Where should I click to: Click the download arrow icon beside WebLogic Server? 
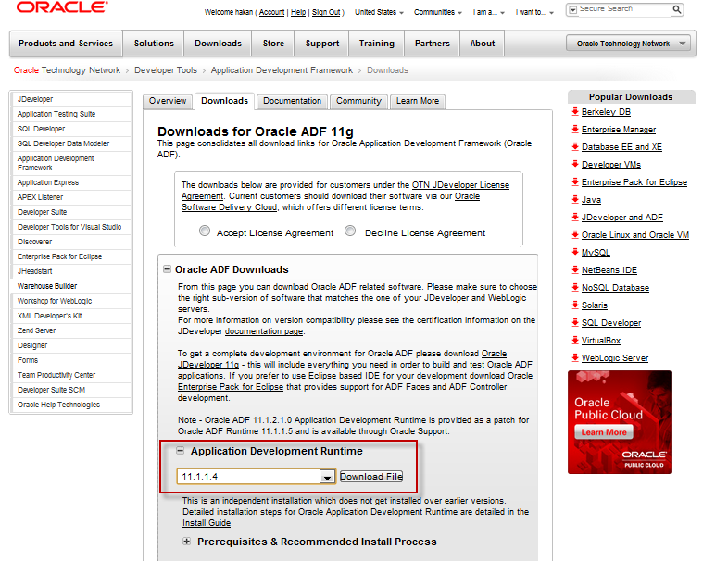(x=575, y=357)
